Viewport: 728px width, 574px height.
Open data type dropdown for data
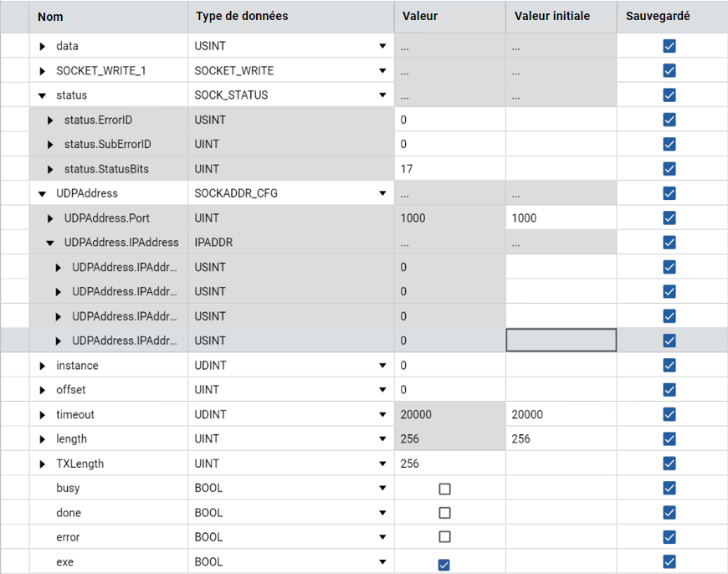382,46
